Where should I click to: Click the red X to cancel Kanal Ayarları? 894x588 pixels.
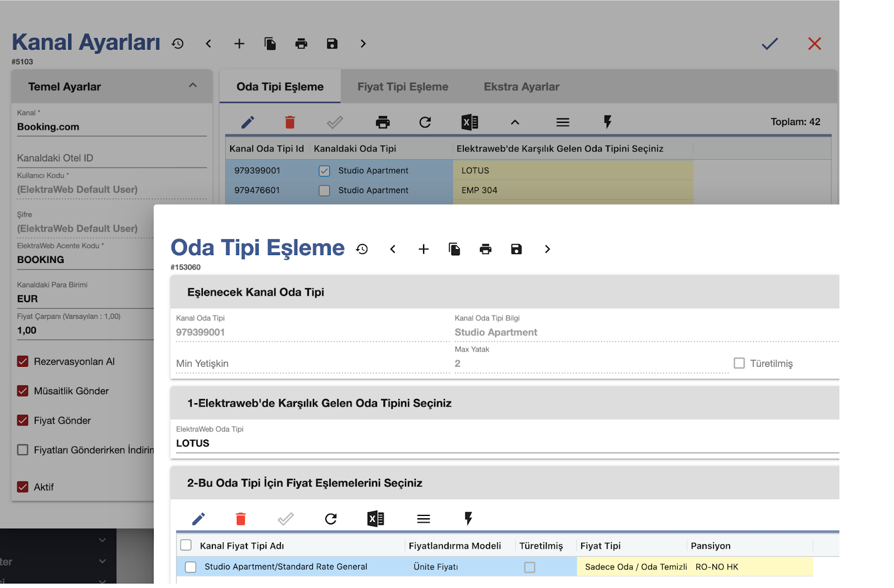pyautogui.click(x=814, y=44)
